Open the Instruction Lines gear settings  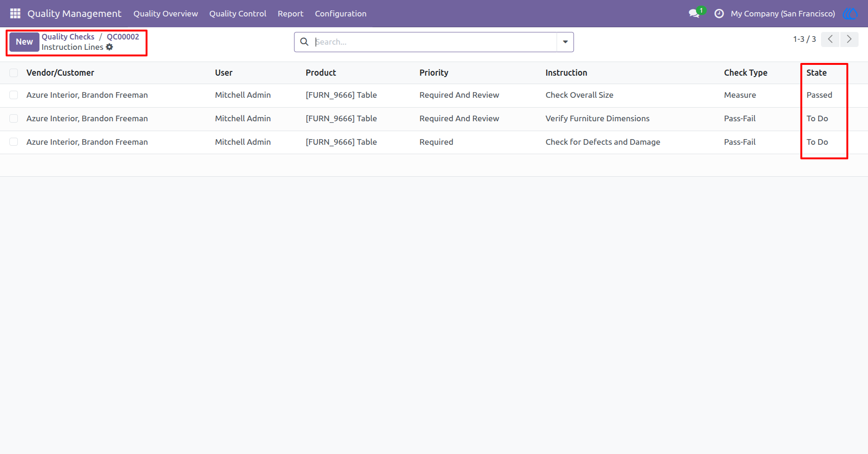point(109,47)
